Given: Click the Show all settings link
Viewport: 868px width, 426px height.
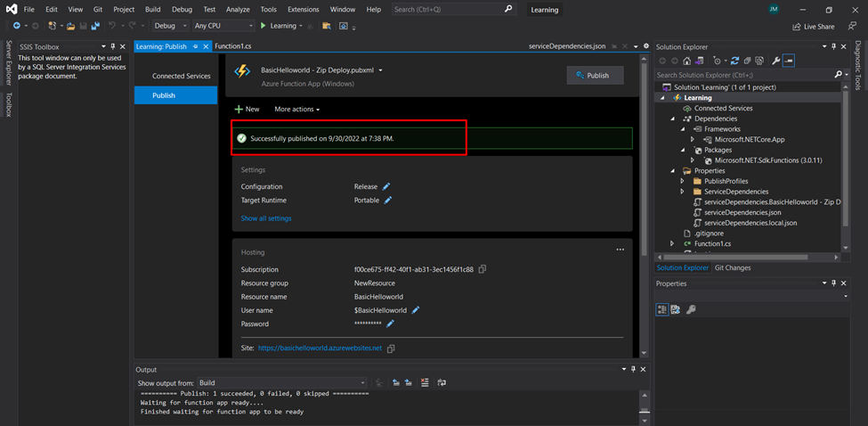Looking at the screenshot, I should click(265, 218).
